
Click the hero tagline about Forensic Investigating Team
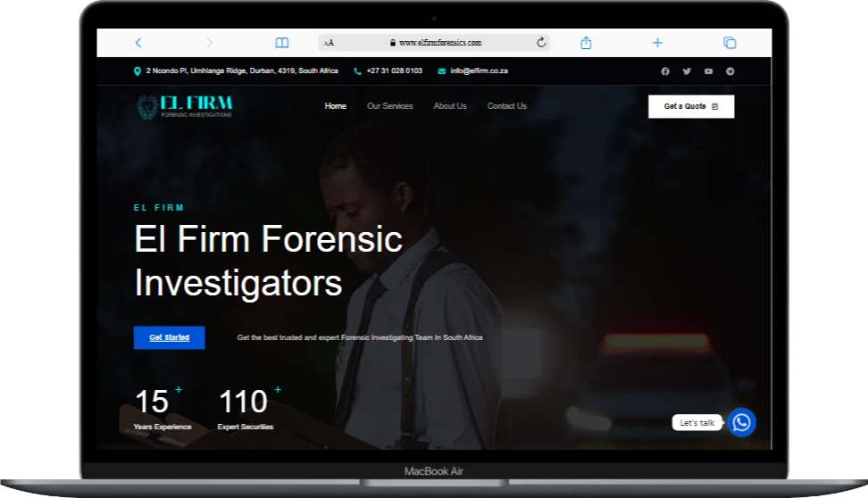click(x=360, y=337)
